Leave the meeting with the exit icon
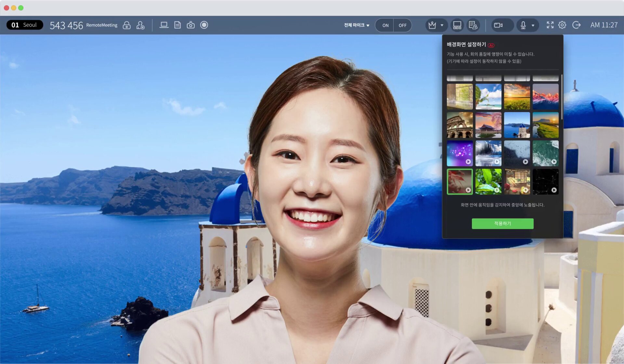624x364 pixels. pyautogui.click(x=577, y=25)
